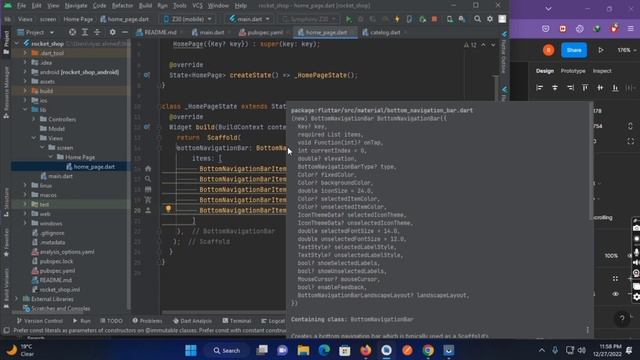Open Version Control tool window
The width and height of the screenshot is (640, 360).
click(x=40, y=321)
